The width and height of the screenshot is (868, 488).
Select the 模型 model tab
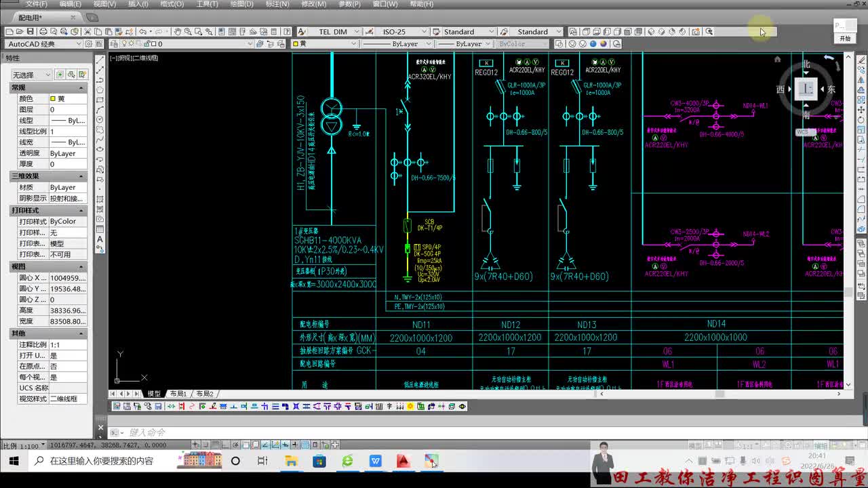click(x=155, y=394)
